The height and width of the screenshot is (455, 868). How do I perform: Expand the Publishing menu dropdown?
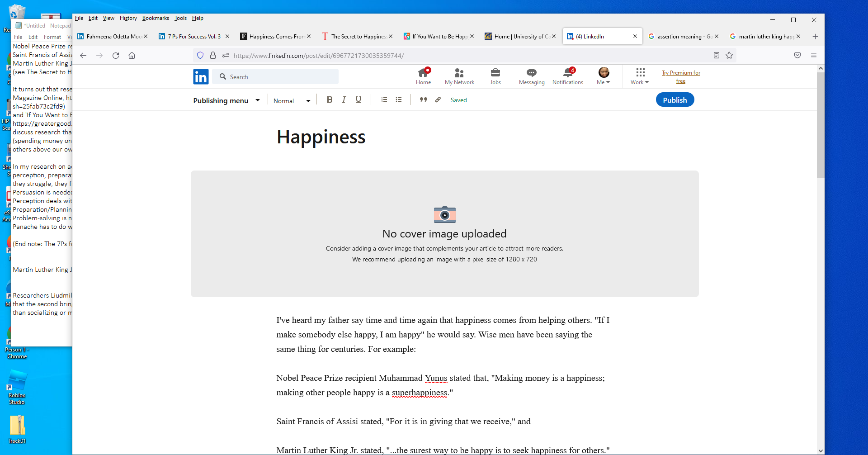226,100
